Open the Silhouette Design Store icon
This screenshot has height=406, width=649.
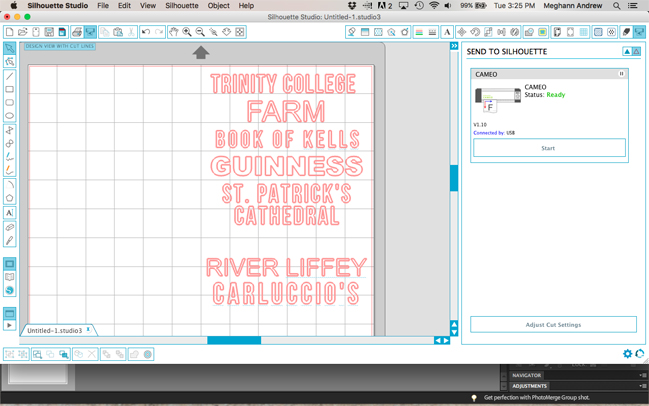(10, 290)
